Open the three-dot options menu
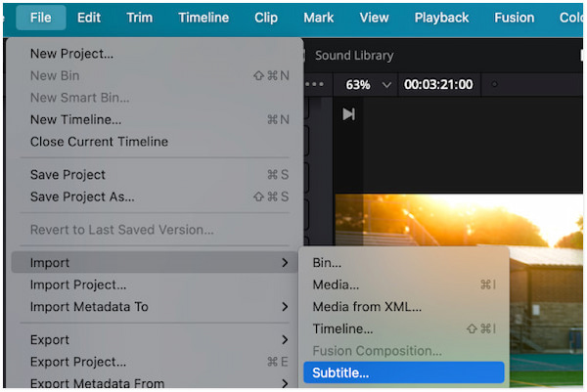587x392 pixels. (x=314, y=85)
